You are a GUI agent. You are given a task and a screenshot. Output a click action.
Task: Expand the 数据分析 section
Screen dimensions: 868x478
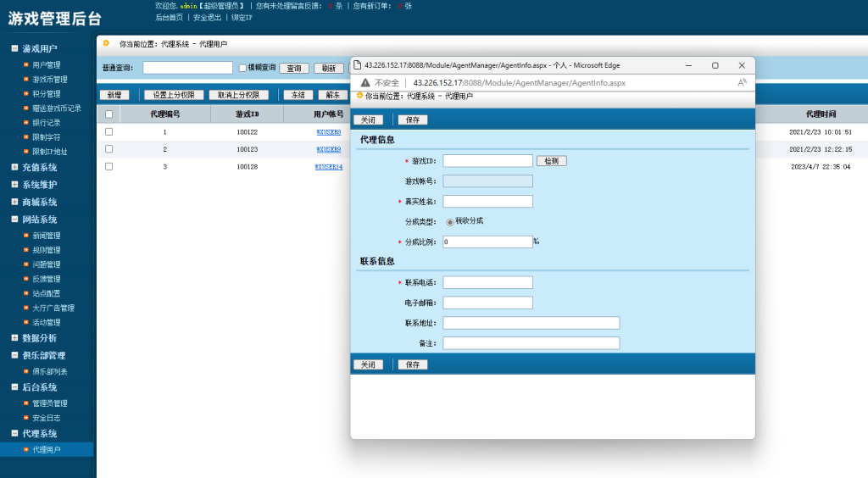15,337
